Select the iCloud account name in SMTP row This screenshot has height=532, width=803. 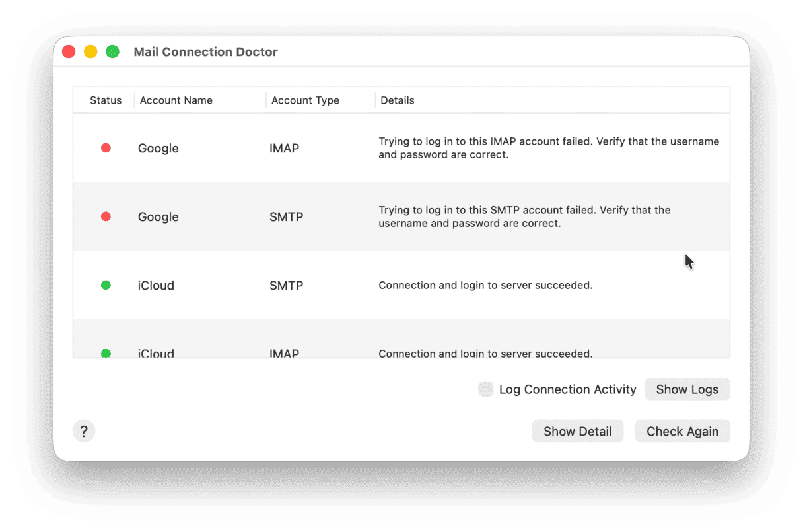tap(156, 286)
